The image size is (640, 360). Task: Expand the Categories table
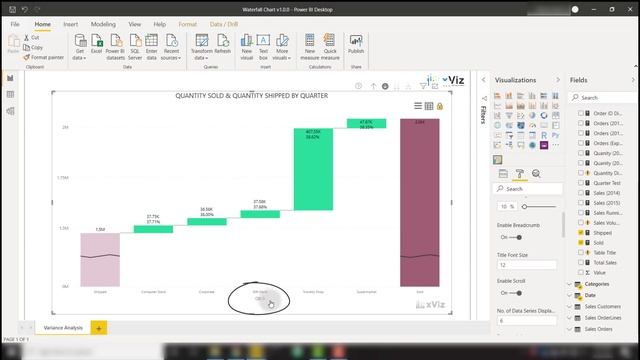click(x=569, y=284)
